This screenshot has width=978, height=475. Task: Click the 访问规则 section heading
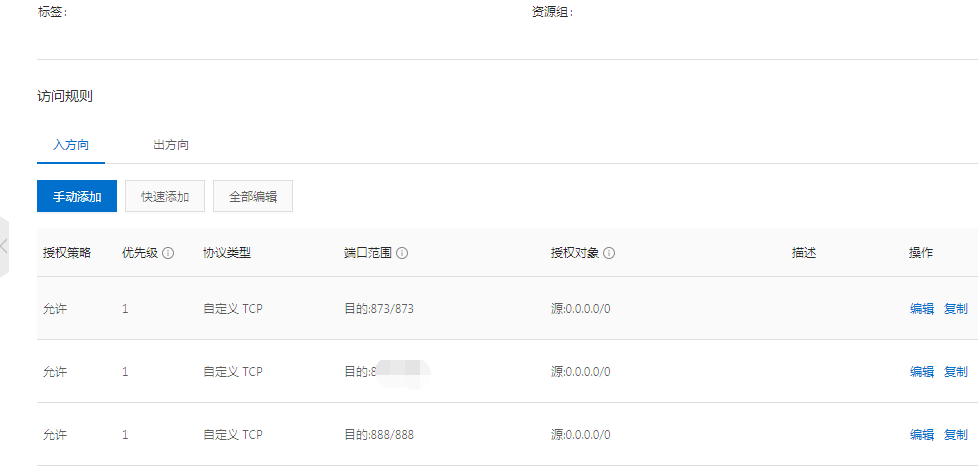coord(65,97)
